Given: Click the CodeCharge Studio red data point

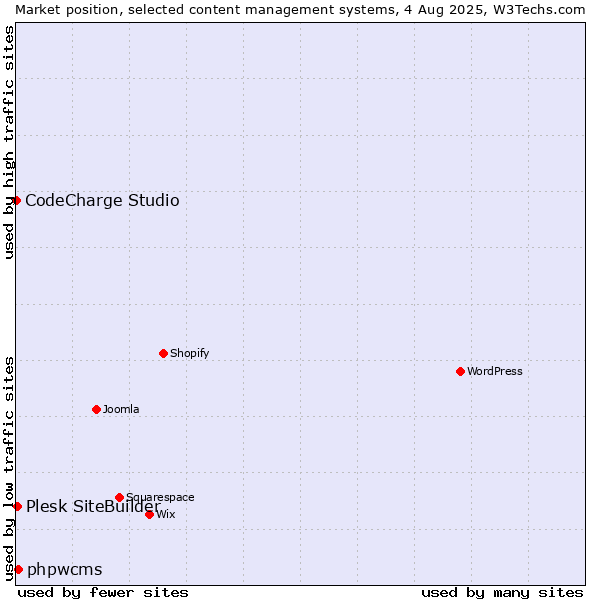Looking at the screenshot, I should 16,201.
